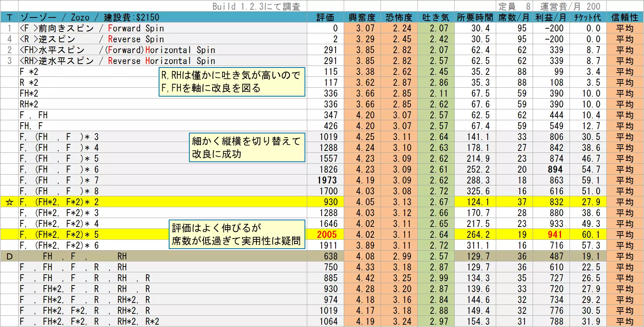Select the 4.42 excitement value
Image resolution: width=644 pixels, height=327 pixels.
click(x=365, y=278)
